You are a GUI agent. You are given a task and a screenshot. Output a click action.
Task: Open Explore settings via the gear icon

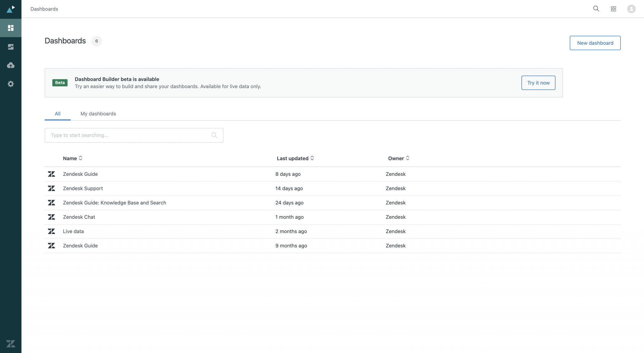click(11, 84)
